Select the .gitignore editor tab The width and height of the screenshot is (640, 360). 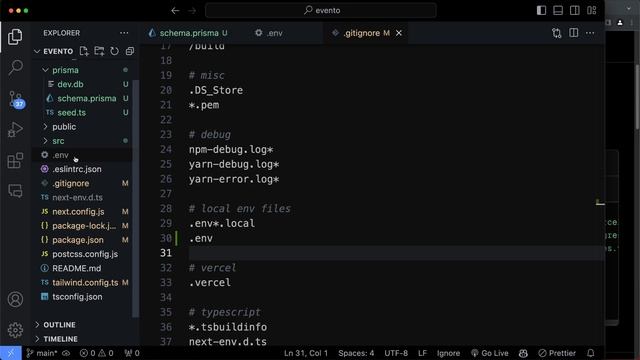[x=362, y=33]
